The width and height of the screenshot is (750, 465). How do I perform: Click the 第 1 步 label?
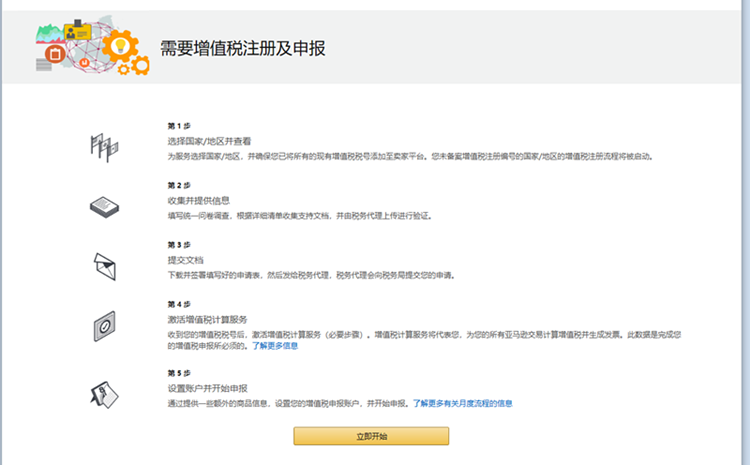coord(177,127)
